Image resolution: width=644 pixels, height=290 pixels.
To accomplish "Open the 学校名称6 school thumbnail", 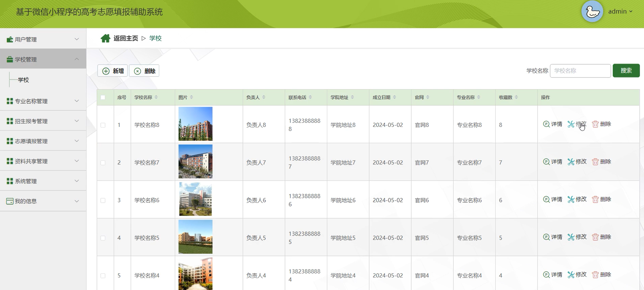I will point(195,199).
